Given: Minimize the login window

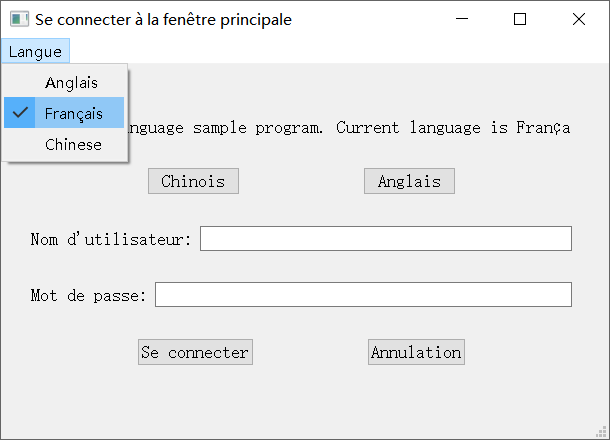Looking at the screenshot, I should point(462,19).
